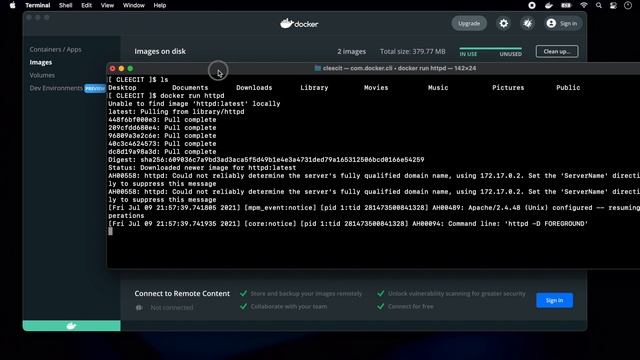This screenshot has width=640, height=360.
Task: Open Dev Environments in sidebar
Action: coord(56,88)
